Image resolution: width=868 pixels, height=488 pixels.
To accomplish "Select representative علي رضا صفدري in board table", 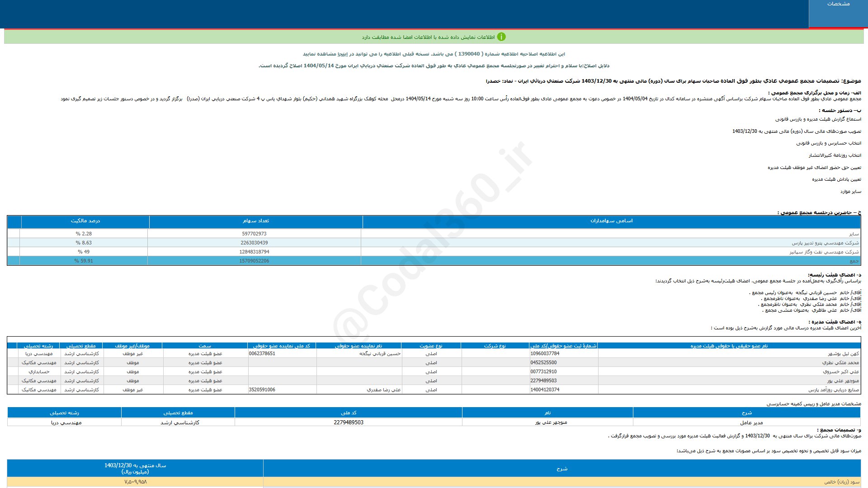I will (384, 390).
